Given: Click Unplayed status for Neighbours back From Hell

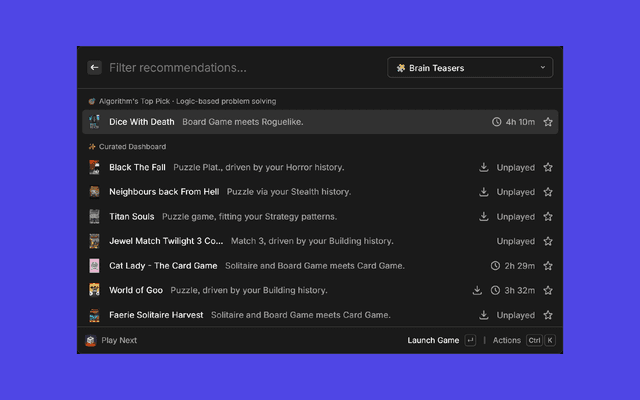Looking at the screenshot, I should [x=516, y=192].
